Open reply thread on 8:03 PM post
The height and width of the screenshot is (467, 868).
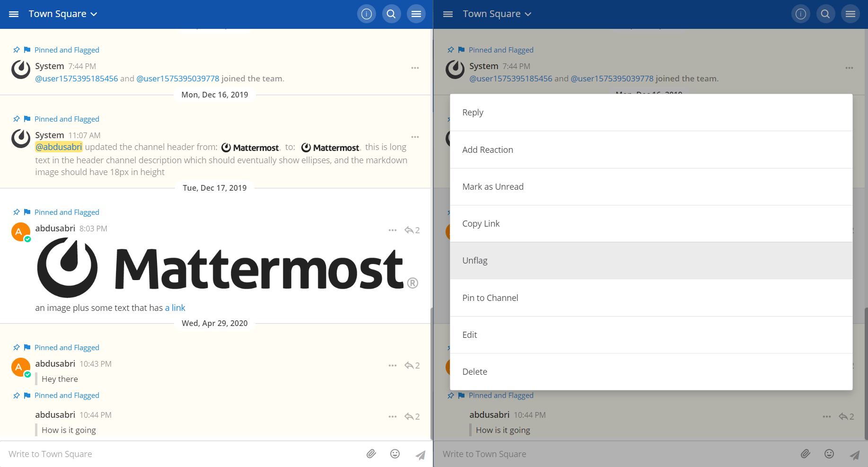412,230
